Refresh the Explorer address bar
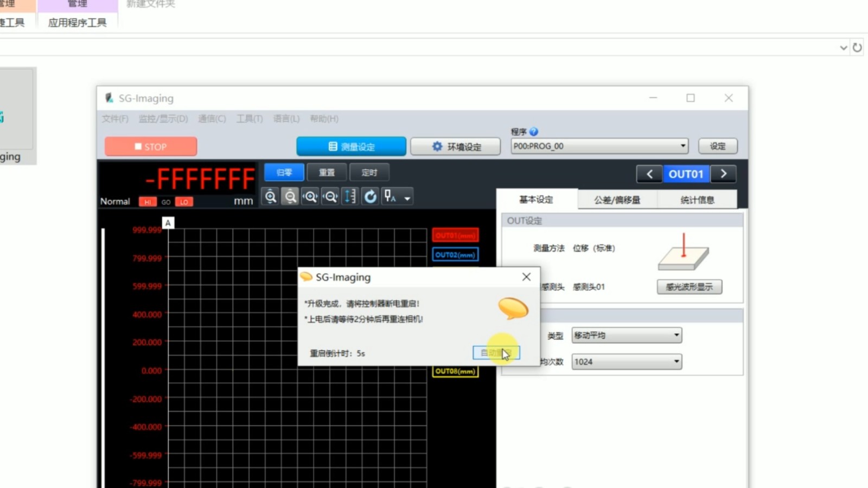This screenshot has height=488, width=868. [x=857, y=48]
